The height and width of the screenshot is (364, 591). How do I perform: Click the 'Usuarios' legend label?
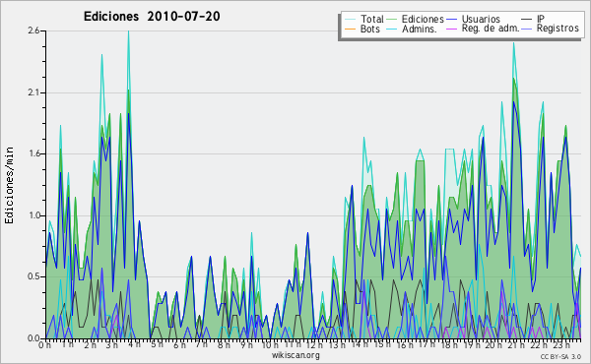click(481, 19)
